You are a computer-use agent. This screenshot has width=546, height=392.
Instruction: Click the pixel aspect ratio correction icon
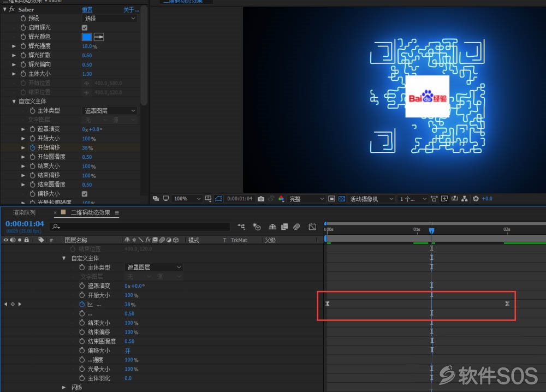(434, 199)
